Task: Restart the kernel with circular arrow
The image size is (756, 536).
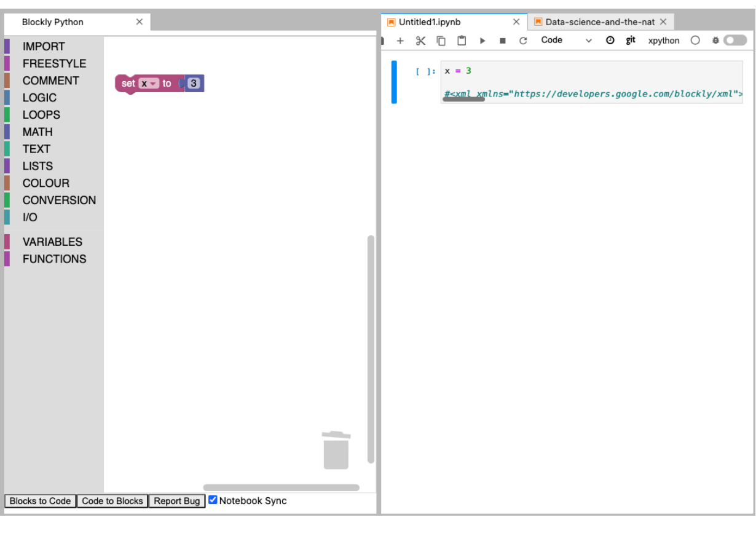Action: coord(523,41)
